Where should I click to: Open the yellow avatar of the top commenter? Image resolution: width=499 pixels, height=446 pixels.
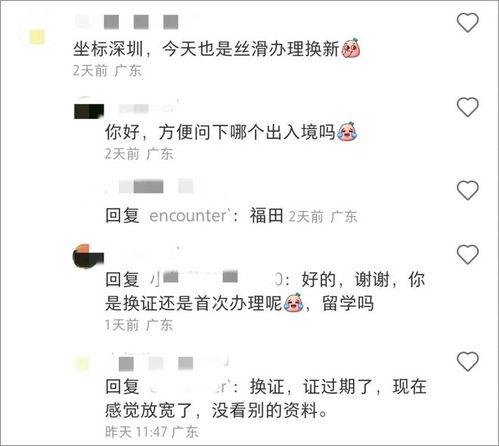click(x=37, y=37)
